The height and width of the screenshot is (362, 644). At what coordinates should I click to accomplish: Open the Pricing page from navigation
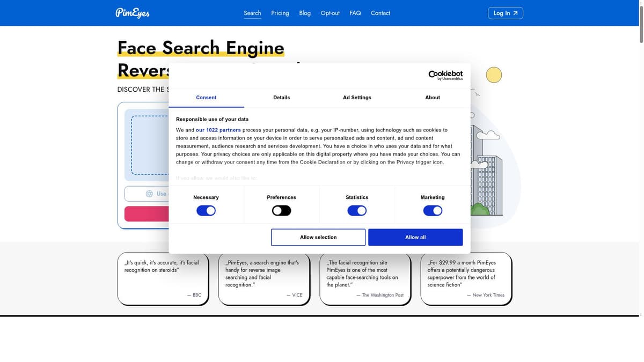click(280, 13)
